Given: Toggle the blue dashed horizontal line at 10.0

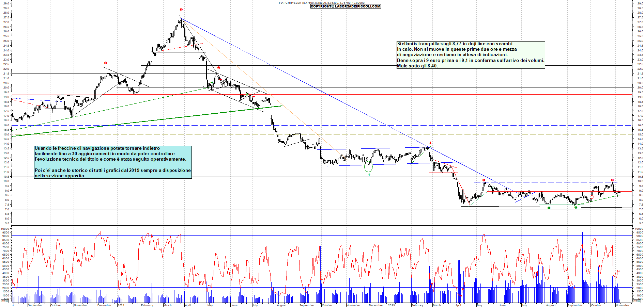Looking at the screenshot, I should 545,182.
